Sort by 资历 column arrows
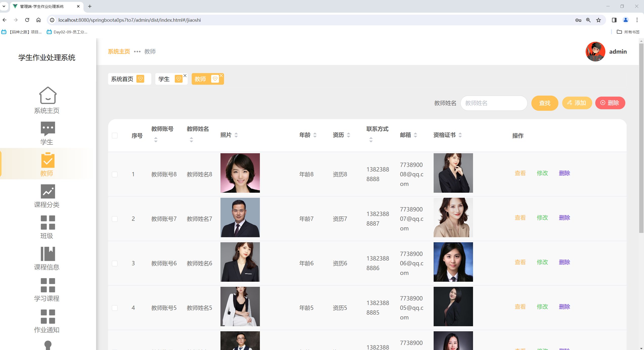This screenshot has width=644, height=350. (349, 135)
